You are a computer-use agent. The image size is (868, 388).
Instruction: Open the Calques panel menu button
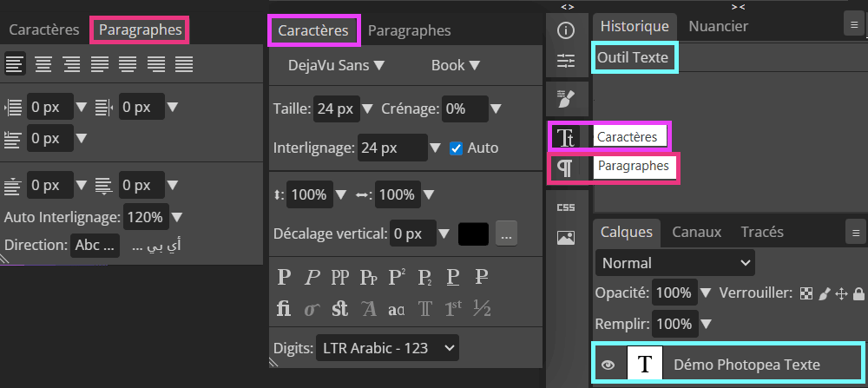click(x=856, y=232)
